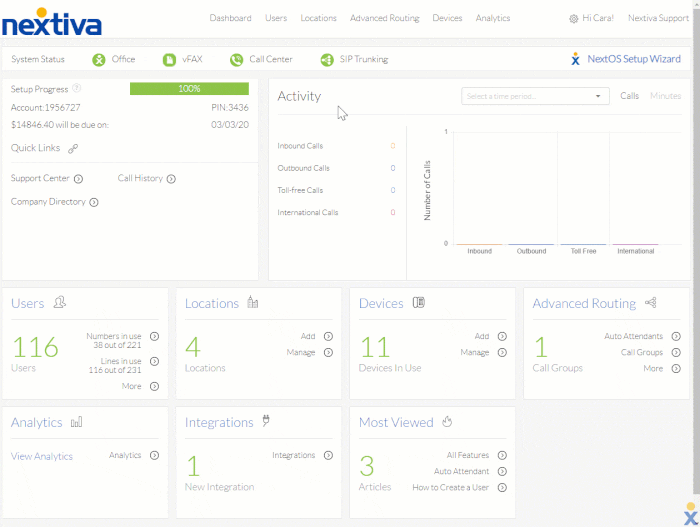Click the 100% setup progress bar
Screen dimensions: 700x527
(x=189, y=89)
